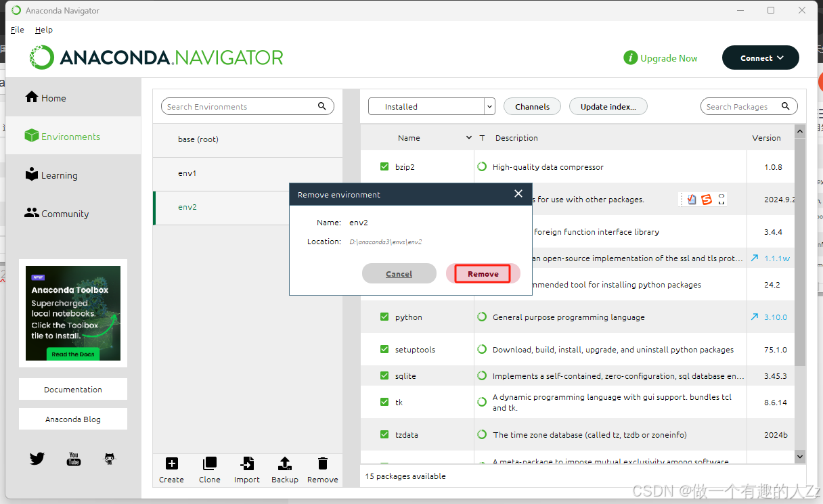
Task: Click the scrollbar up arrow in package list
Action: click(800, 131)
